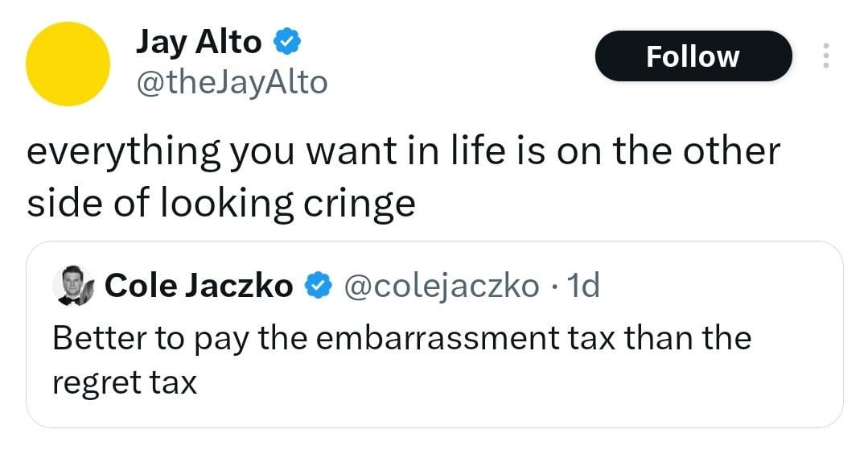Open the Cole Jaczko display name
This screenshot has width=868, height=450.
coord(199,285)
